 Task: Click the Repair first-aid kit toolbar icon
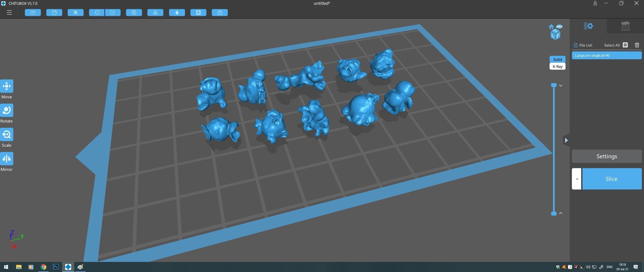pyautogui.click(x=220, y=13)
